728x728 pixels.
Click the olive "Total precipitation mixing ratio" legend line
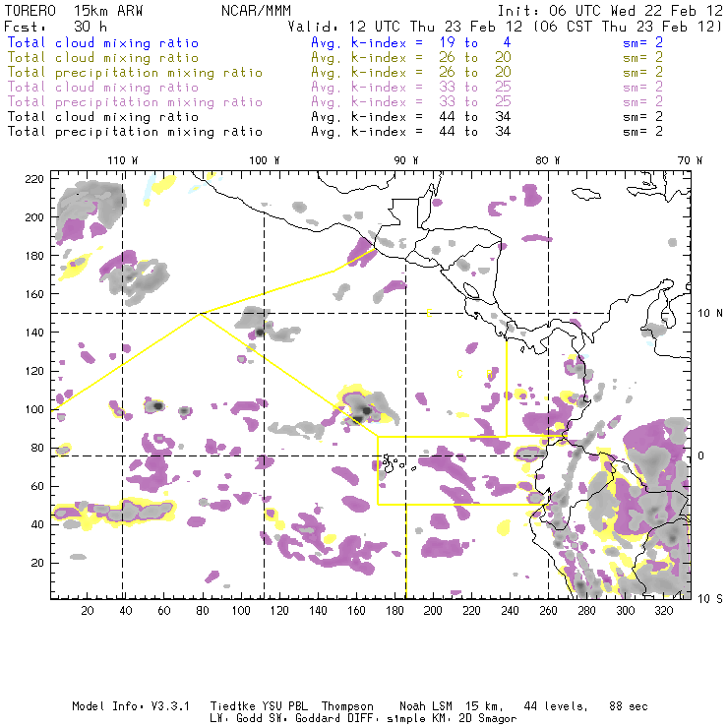[x=135, y=73]
